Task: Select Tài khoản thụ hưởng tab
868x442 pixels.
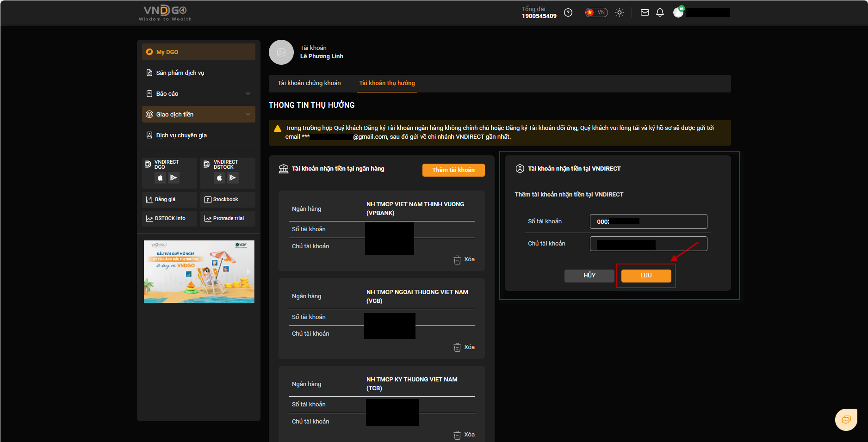Action: pos(387,83)
